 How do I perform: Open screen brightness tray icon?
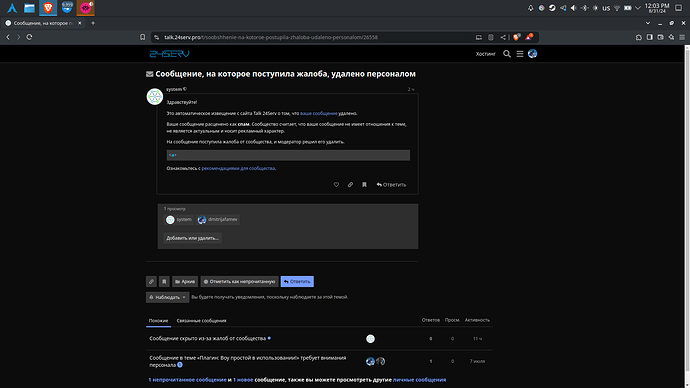pyautogui.click(x=595, y=8)
